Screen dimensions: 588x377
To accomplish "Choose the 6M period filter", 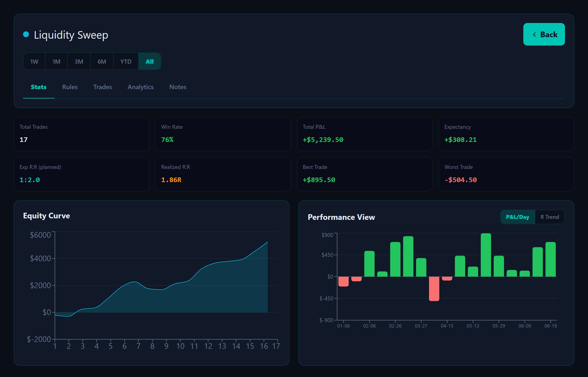I will pos(102,61).
